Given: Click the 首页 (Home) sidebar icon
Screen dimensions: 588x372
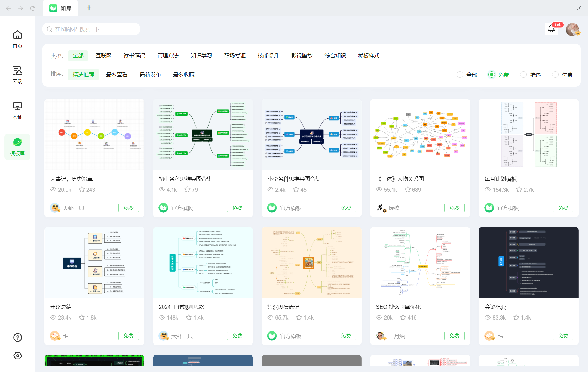Looking at the screenshot, I should 17,39.
